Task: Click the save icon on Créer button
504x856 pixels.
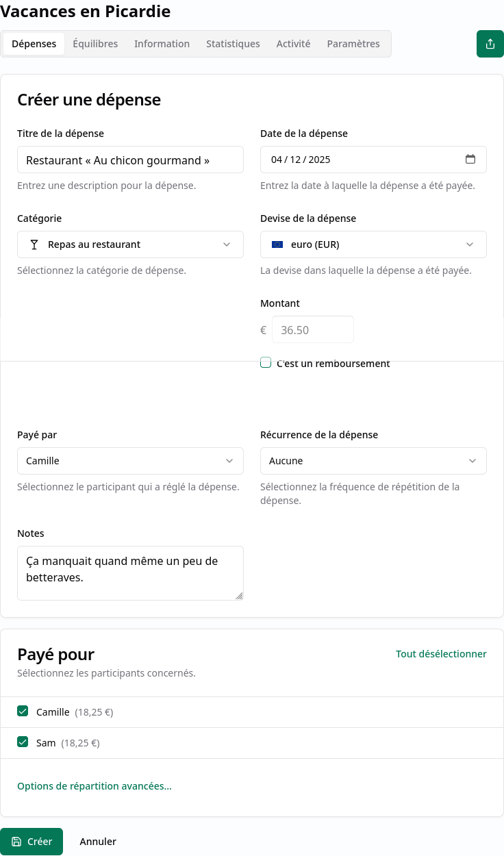Action: pos(16,842)
